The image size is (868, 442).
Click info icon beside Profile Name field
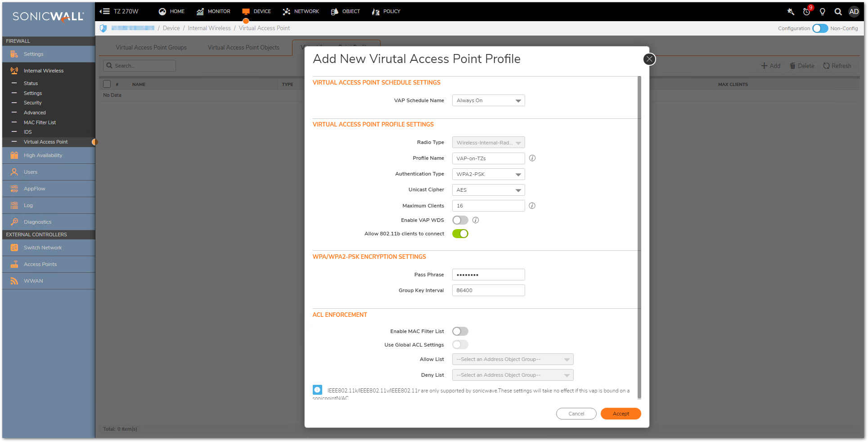532,158
